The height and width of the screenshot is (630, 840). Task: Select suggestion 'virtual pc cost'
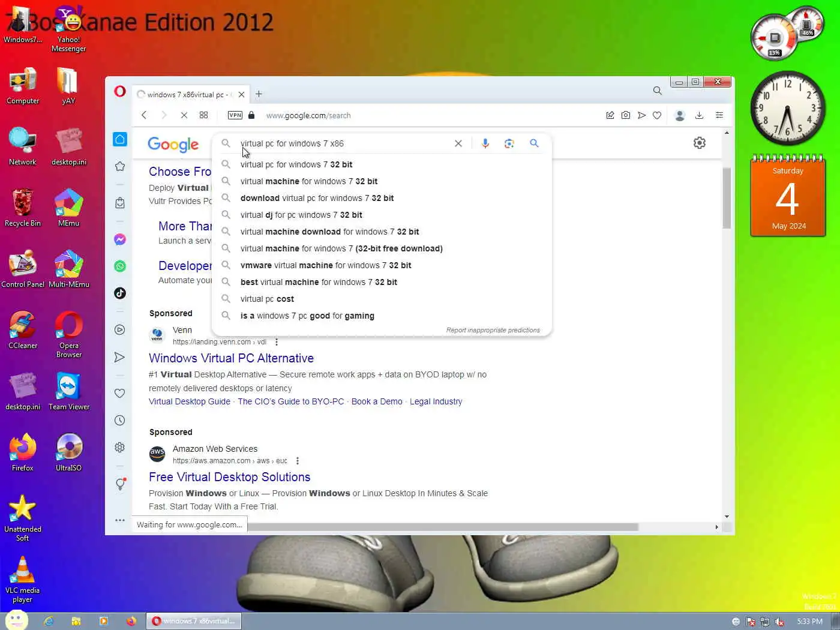pyautogui.click(x=382, y=299)
